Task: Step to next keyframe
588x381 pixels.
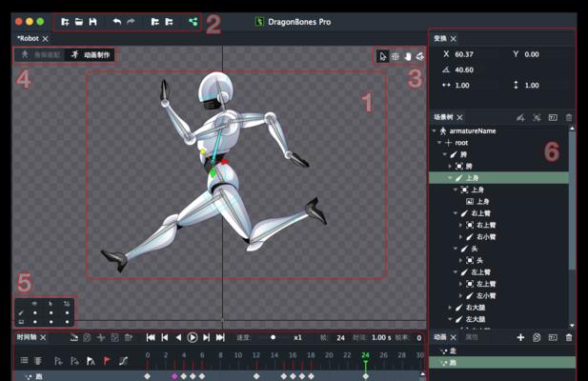Action: click(x=206, y=337)
